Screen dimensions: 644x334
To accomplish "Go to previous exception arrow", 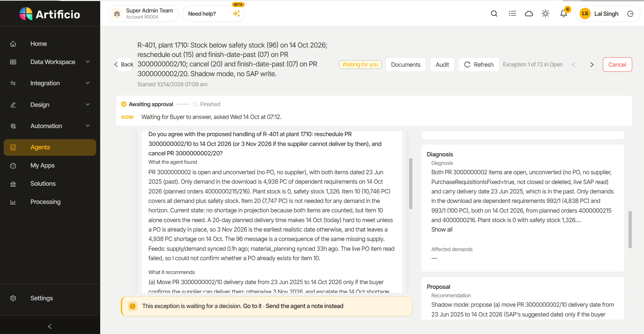I will pyautogui.click(x=573, y=65).
